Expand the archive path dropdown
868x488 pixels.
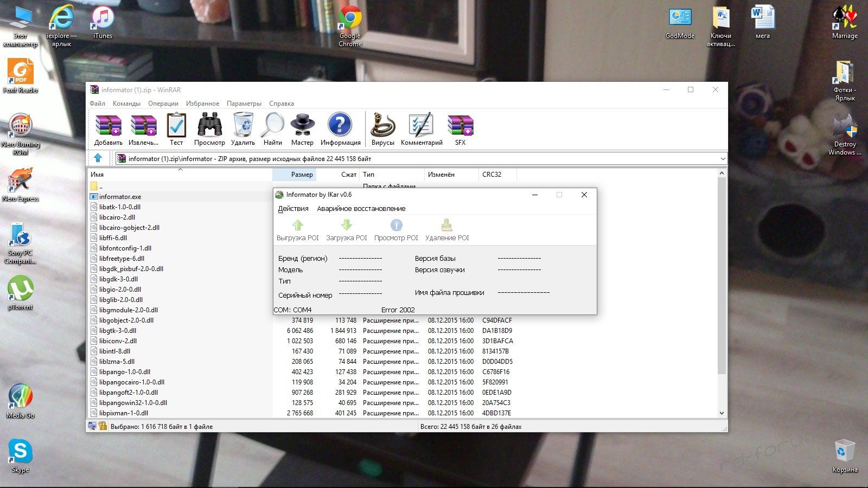(x=722, y=159)
